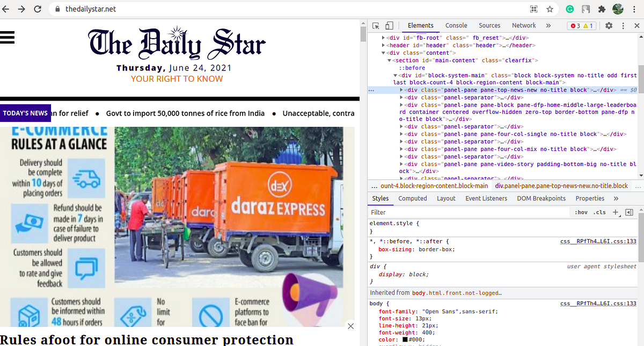The image size is (644, 346).
Task: Open the site security lock icon
Action: [57, 9]
